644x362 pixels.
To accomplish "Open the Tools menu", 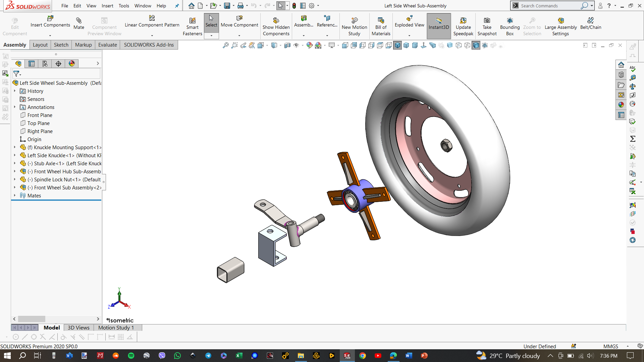I will pyautogui.click(x=124, y=6).
